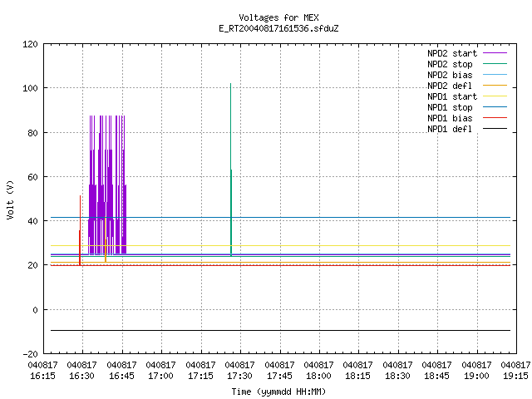Click the green NPD2 stop legend line

(x=495, y=64)
